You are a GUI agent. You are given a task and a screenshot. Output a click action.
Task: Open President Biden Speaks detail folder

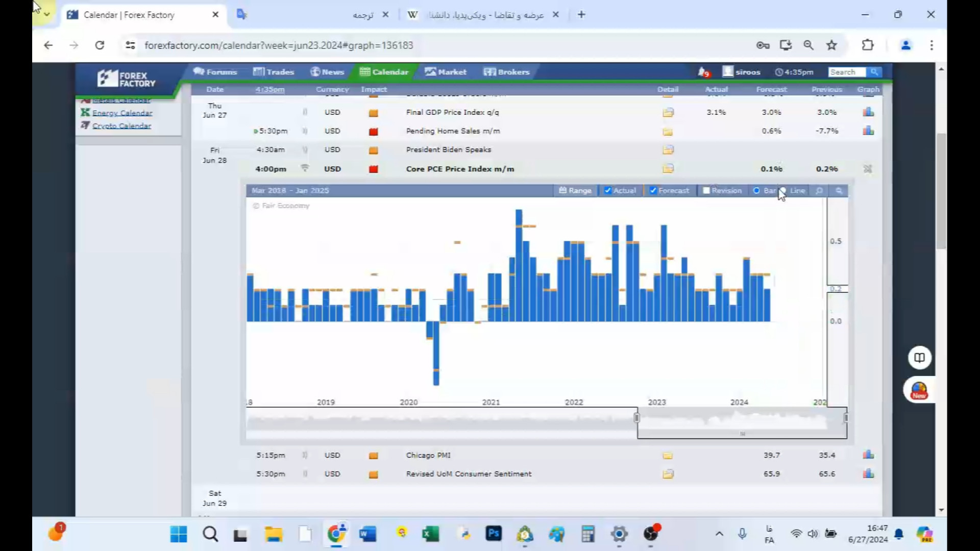[668, 149]
